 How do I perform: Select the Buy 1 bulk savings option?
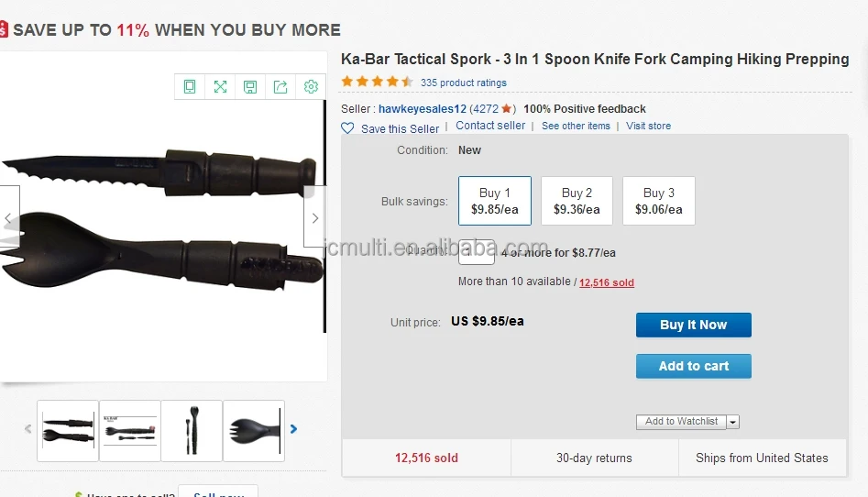pyautogui.click(x=494, y=201)
